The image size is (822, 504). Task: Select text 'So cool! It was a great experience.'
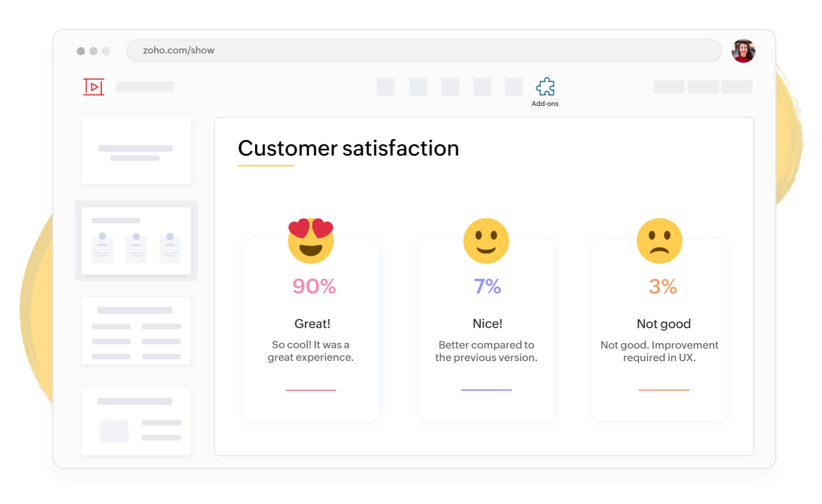click(311, 351)
